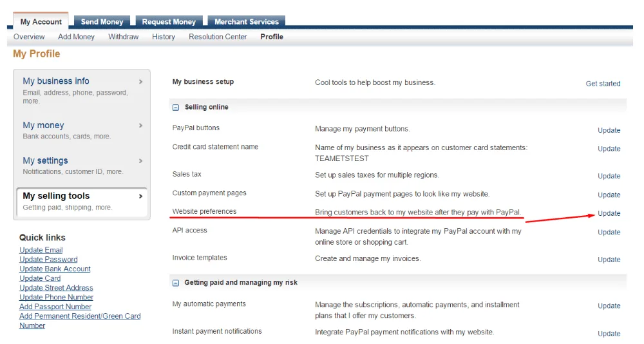Open the History submenu item
Viewport: 644px width, 344px height.
tap(164, 37)
